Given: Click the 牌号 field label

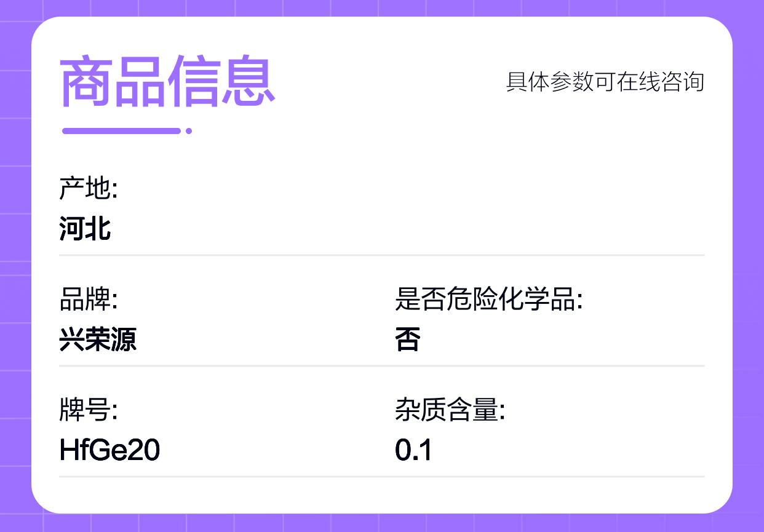Looking at the screenshot, I should [88, 411].
